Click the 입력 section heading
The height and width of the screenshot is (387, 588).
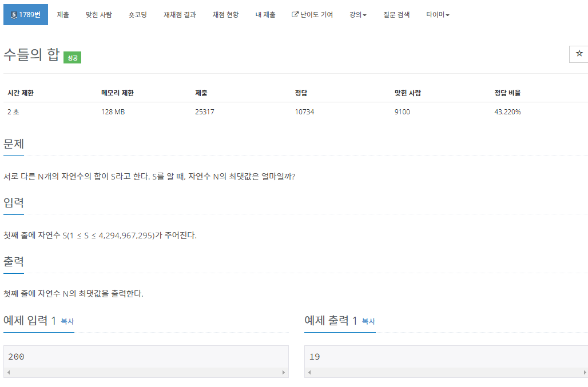14,203
